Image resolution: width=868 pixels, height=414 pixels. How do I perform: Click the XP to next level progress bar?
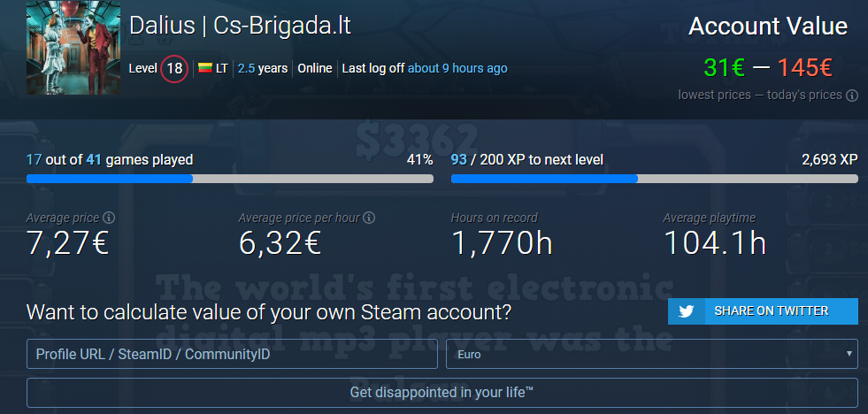pyautogui.click(x=655, y=179)
